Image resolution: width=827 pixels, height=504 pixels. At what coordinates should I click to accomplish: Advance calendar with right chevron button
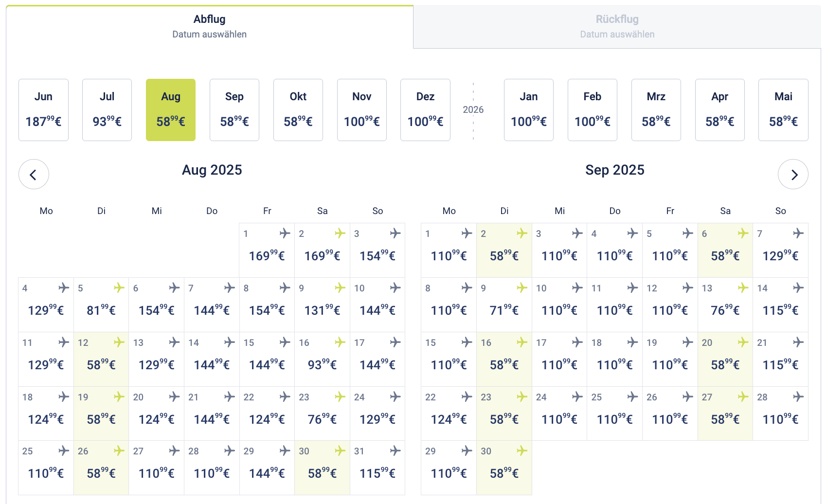[793, 174]
